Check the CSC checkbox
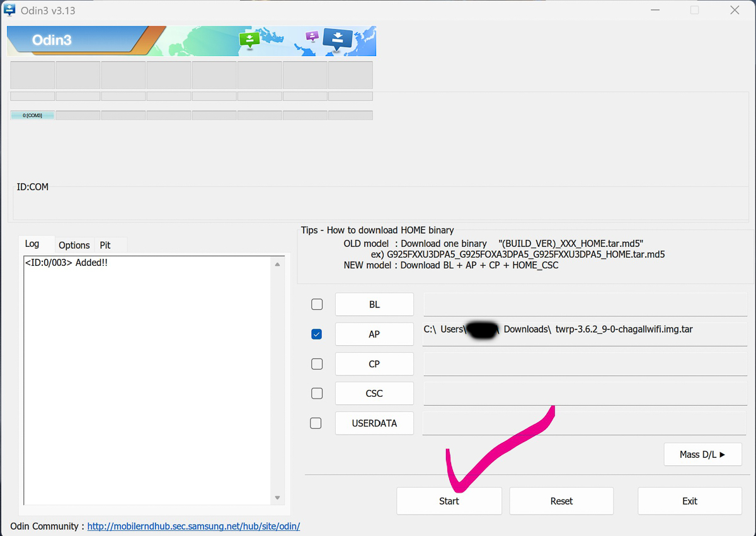The width and height of the screenshot is (756, 536). (x=317, y=393)
